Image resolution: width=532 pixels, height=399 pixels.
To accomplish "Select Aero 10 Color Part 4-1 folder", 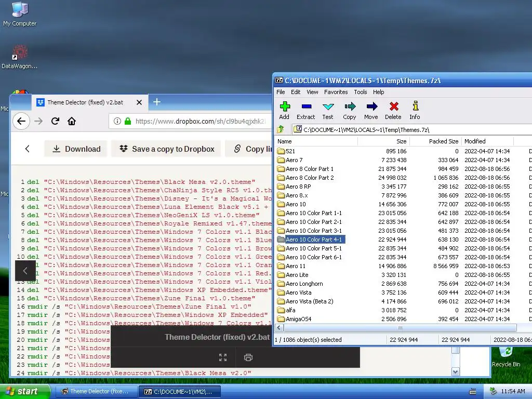I will 310,239.
